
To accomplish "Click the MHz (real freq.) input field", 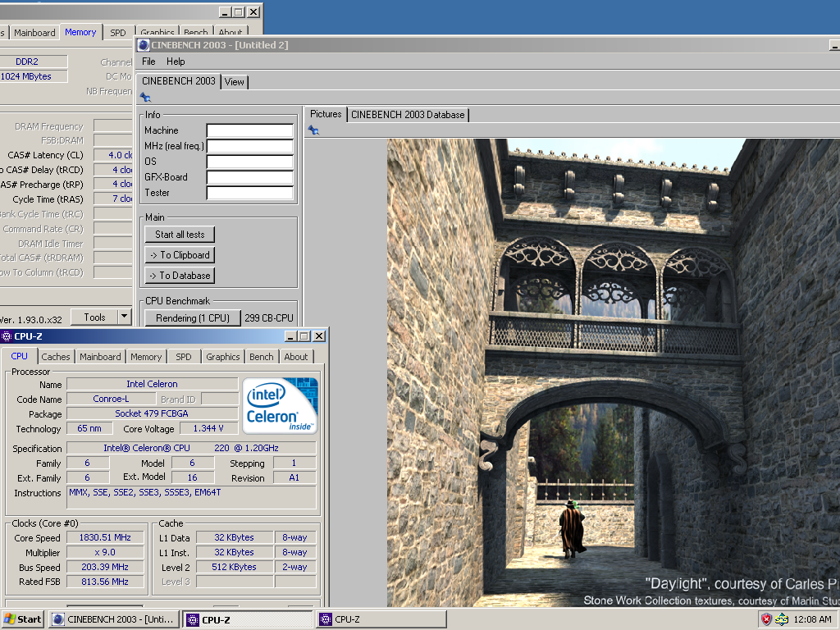I will pos(249,146).
